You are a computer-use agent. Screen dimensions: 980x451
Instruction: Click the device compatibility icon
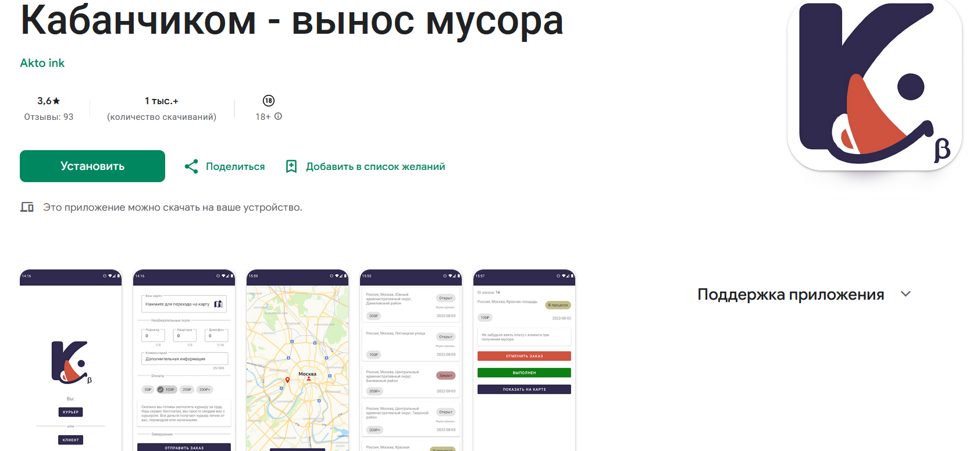[x=27, y=207]
